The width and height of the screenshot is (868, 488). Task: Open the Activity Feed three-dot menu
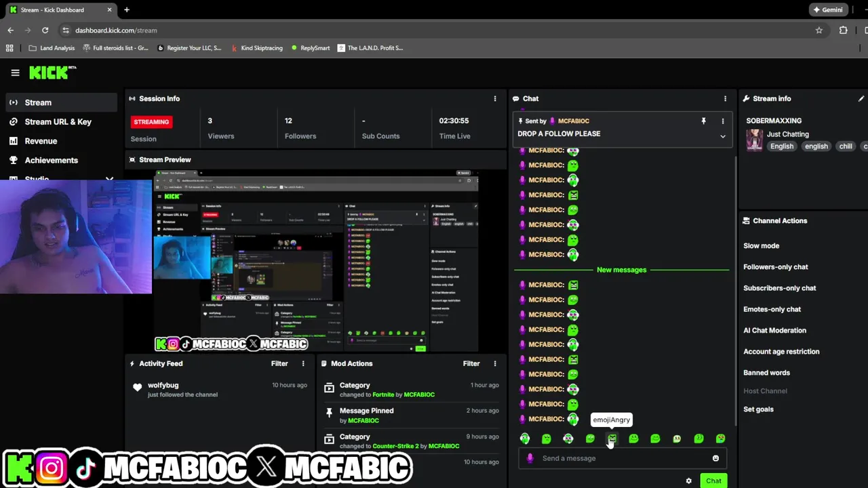tap(303, 364)
